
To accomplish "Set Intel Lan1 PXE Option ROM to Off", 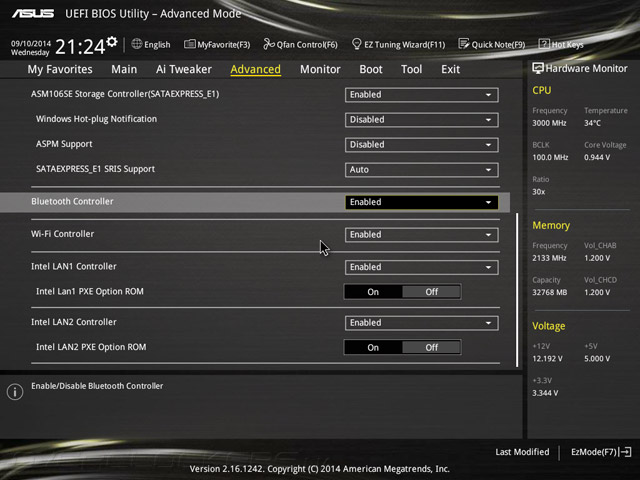I will click(431, 292).
